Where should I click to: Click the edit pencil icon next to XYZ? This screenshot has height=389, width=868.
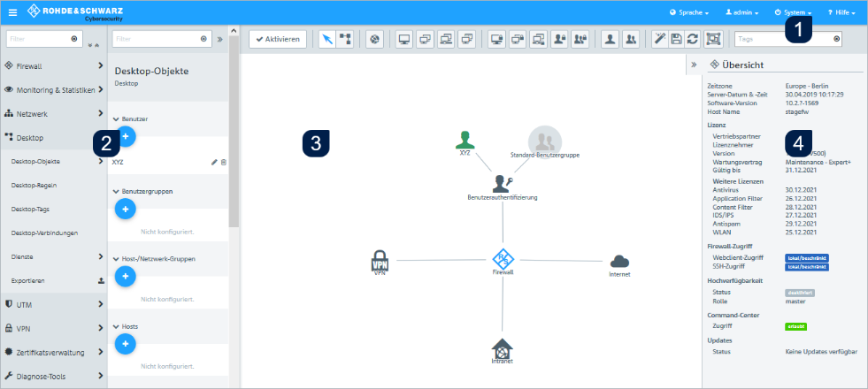[214, 163]
